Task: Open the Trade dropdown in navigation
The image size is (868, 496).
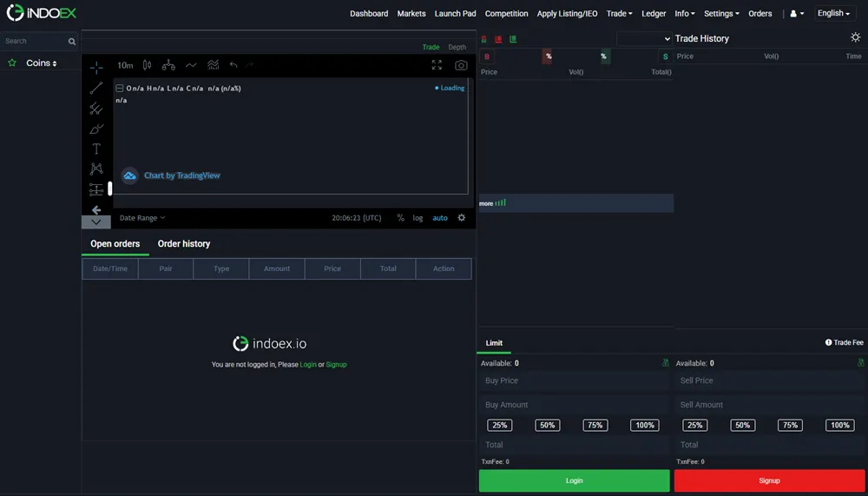Action: click(x=619, y=13)
